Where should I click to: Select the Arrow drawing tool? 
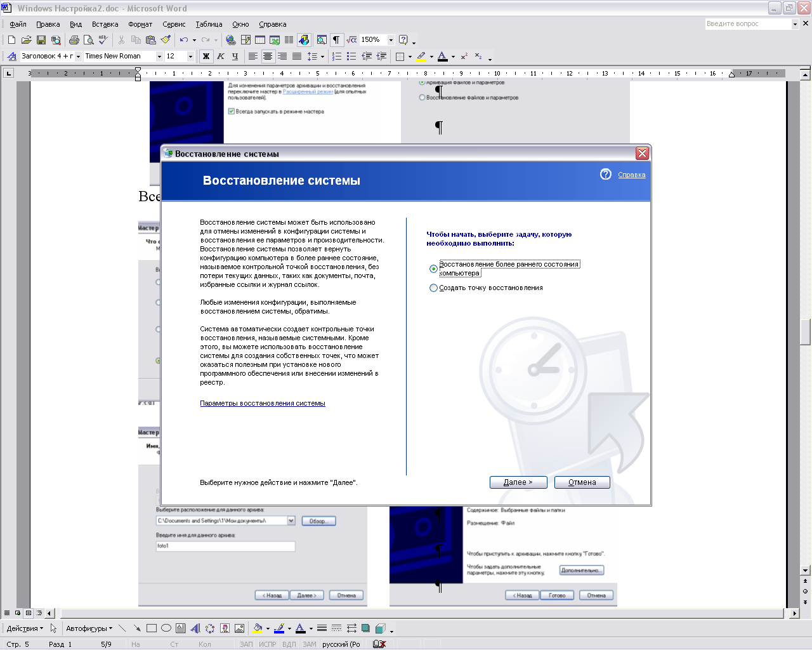[x=137, y=628]
